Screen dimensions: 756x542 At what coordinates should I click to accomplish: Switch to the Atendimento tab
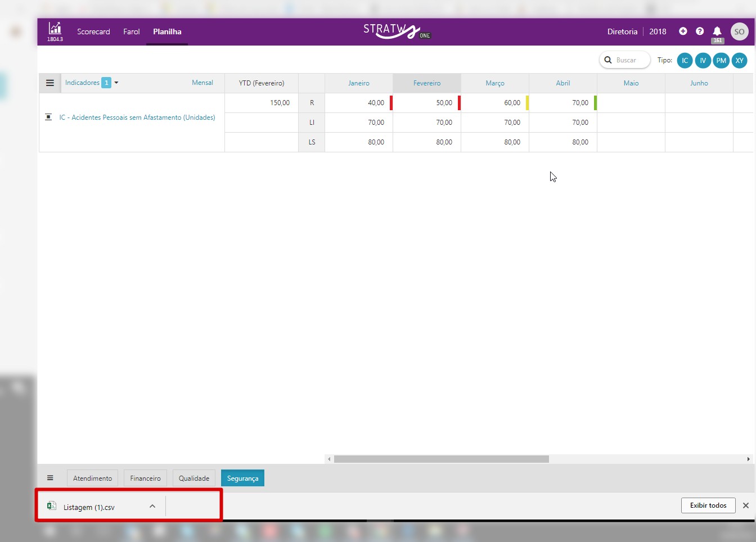(x=93, y=478)
